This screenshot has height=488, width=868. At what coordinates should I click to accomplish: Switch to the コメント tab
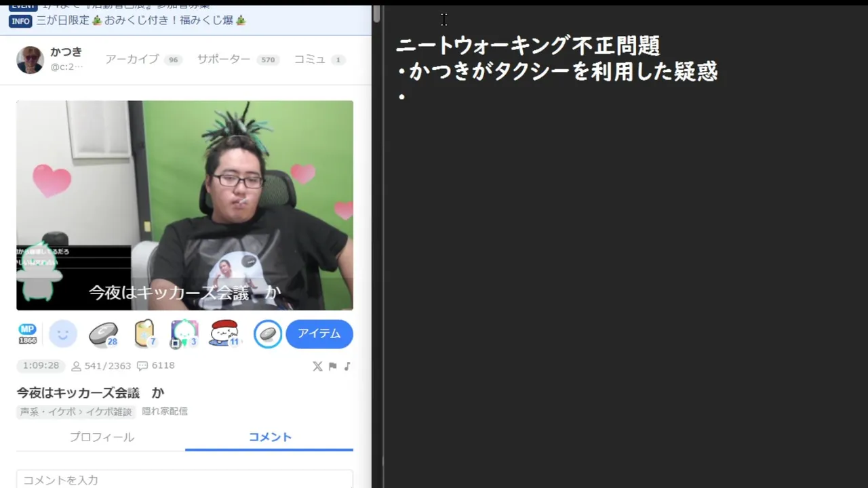pyautogui.click(x=269, y=437)
